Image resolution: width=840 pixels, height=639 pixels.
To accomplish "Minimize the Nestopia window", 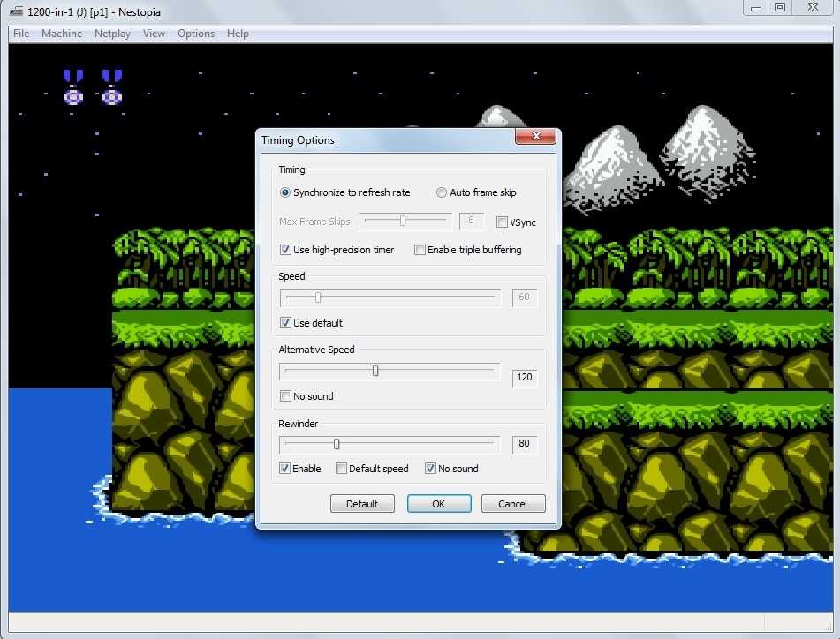I will pyautogui.click(x=756, y=7).
